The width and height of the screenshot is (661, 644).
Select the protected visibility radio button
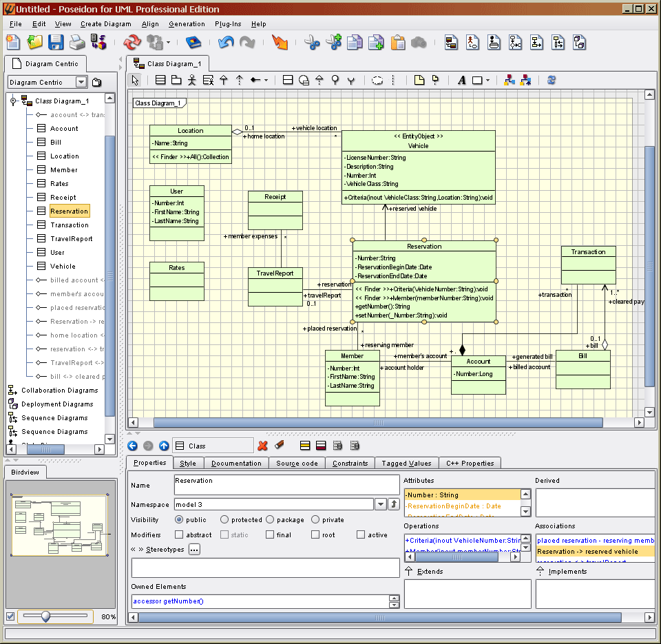224,519
